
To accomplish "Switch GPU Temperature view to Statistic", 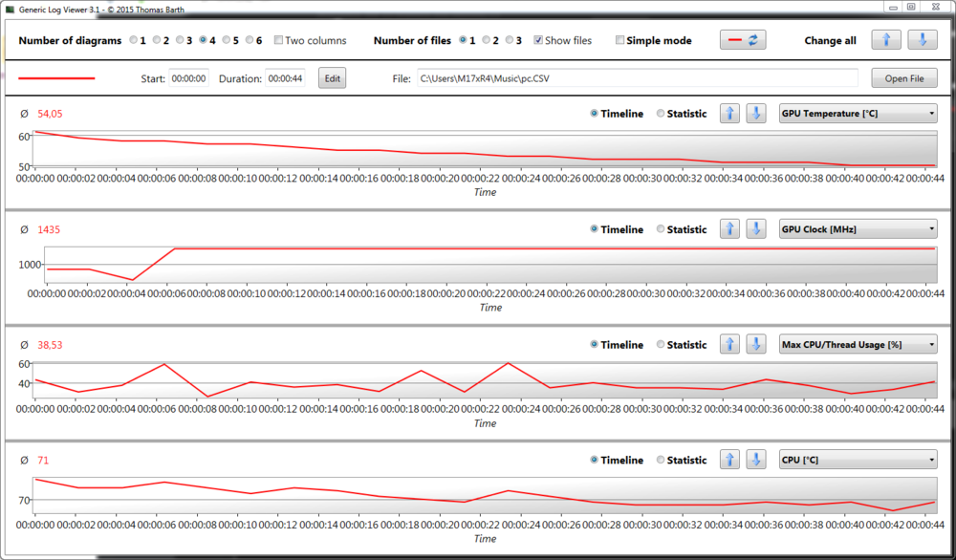I will (x=662, y=114).
